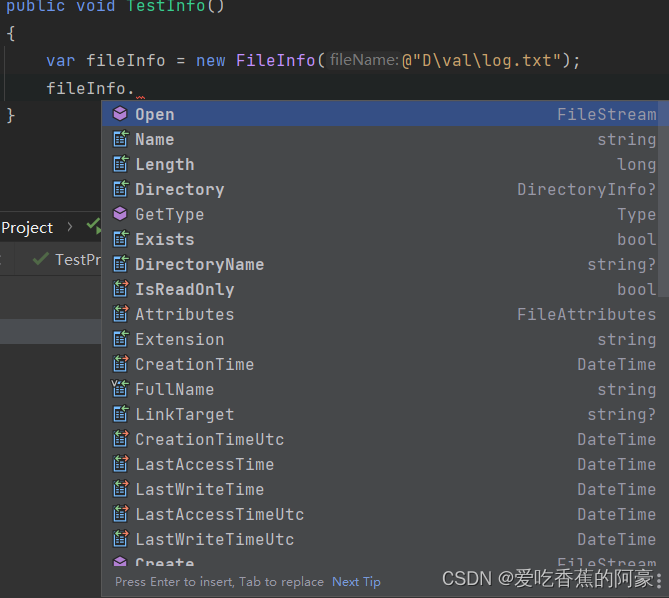Click the long type label for Length
The width and height of the screenshot is (669, 598).
click(x=637, y=164)
